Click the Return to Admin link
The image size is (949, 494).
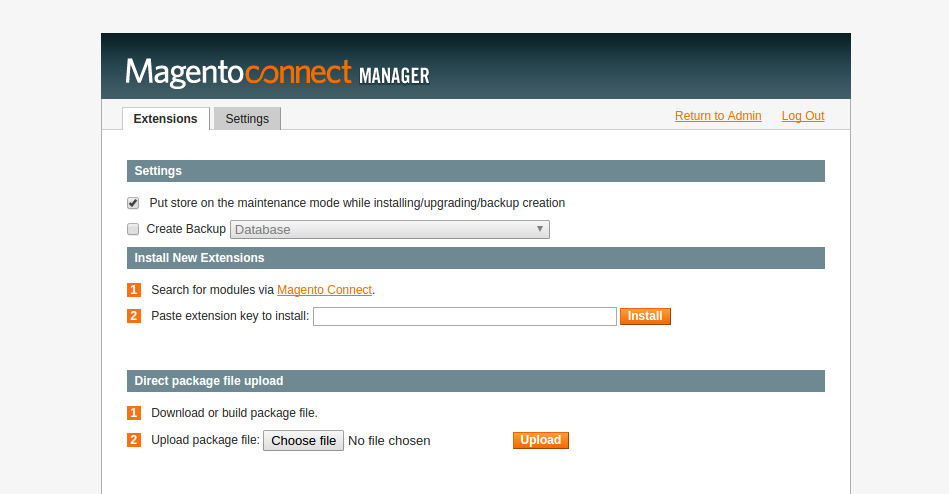(718, 116)
